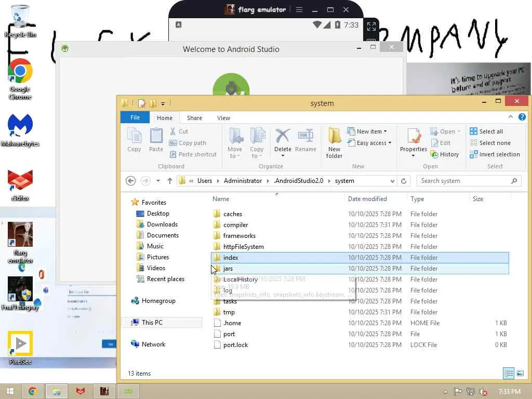532x399 pixels.
Task: Open History in the Open group
Action: click(x=445, y=154)
